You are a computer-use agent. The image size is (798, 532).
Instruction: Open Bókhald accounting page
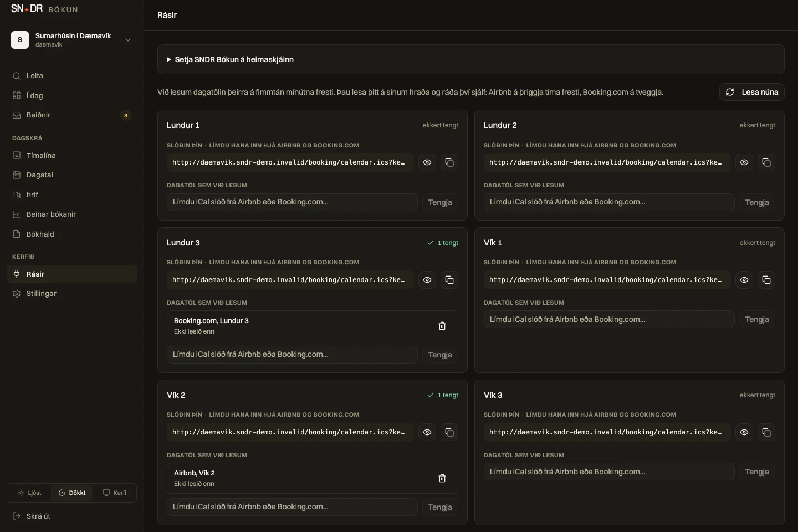(x=72, y=234)
